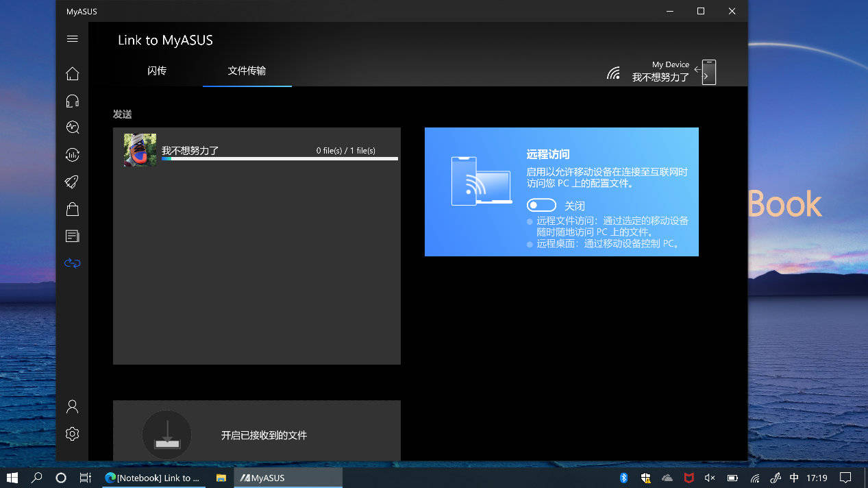This screenshot has height=488, width=868.
Task: Open Windows taskbar search
Action: pyautogui.click(x=37, y=478)
